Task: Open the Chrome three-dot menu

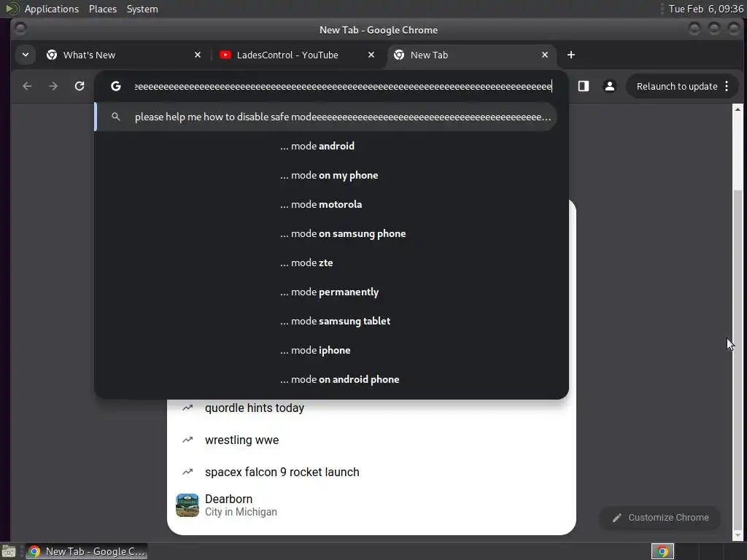Action: [x=727, y=86]
